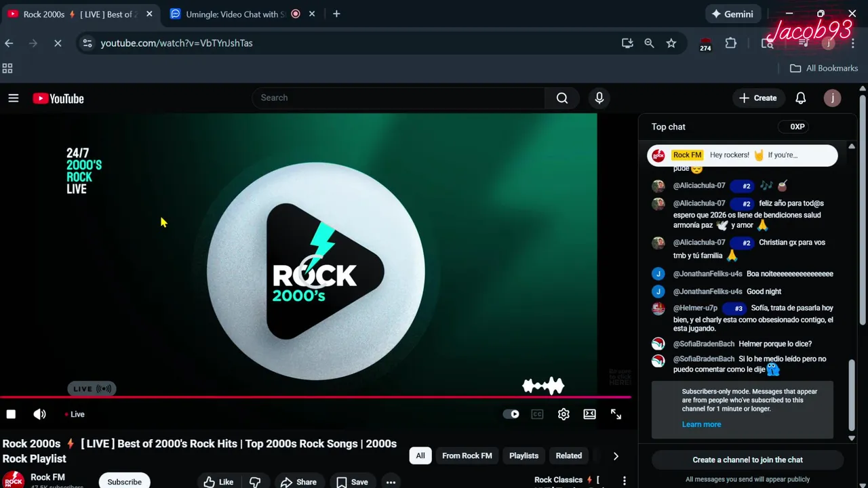Click @Helmer-u7p username in chat
868x488 pixels.
tap(695, 308)
